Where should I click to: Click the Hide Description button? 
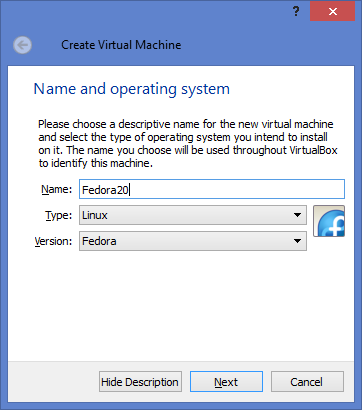click(140, 382)
